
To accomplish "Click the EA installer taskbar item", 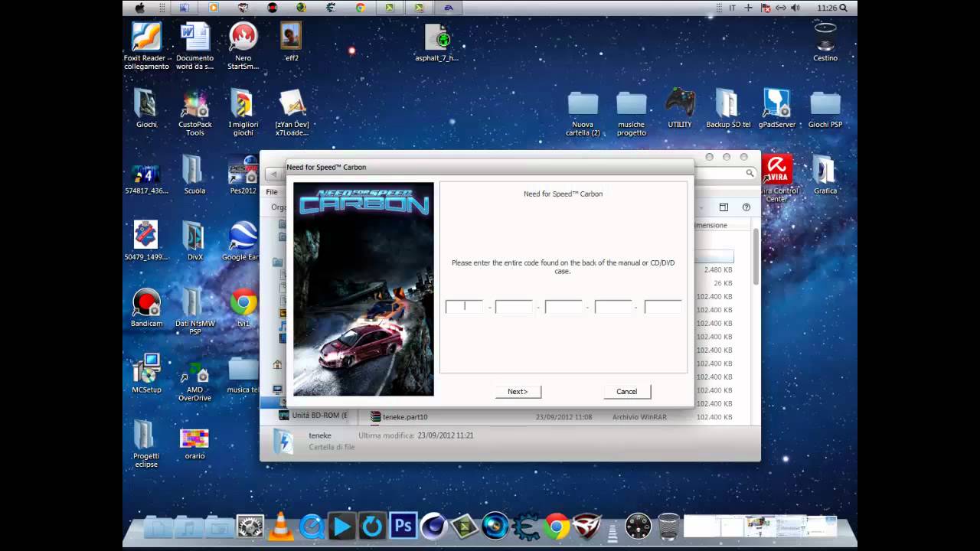I will pos(449,8).
